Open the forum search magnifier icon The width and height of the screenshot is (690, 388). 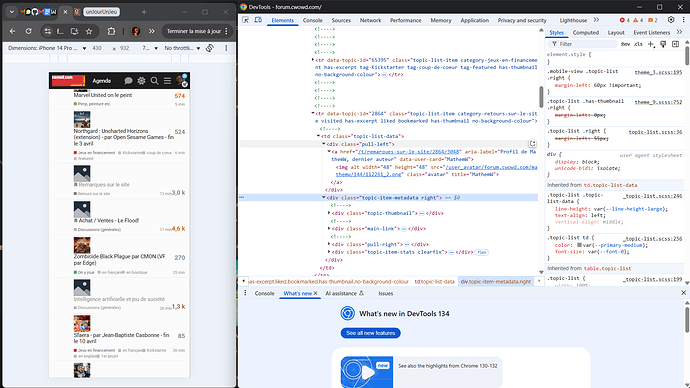[154, 81]
